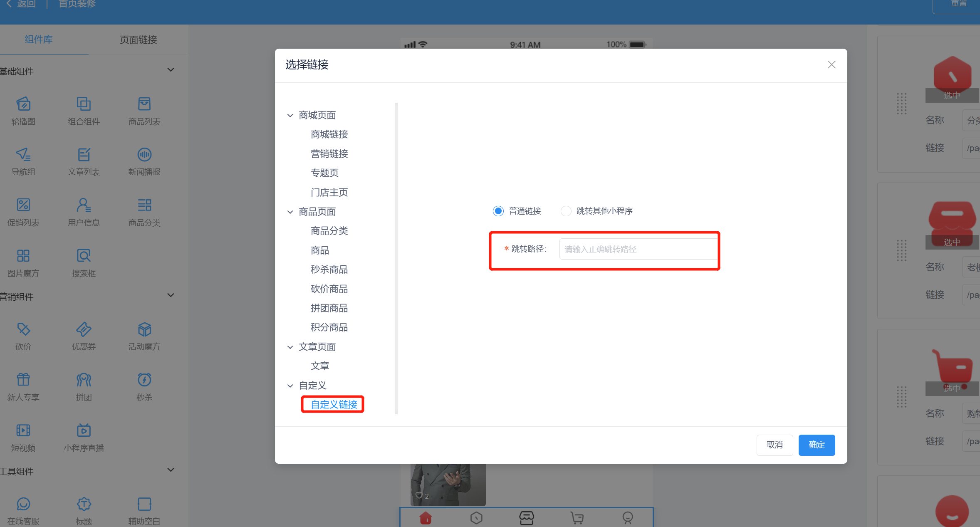Select the 组合组件 component icon
Screen dimensions: 980x527
pyautogui.click(x=84, y=104)
